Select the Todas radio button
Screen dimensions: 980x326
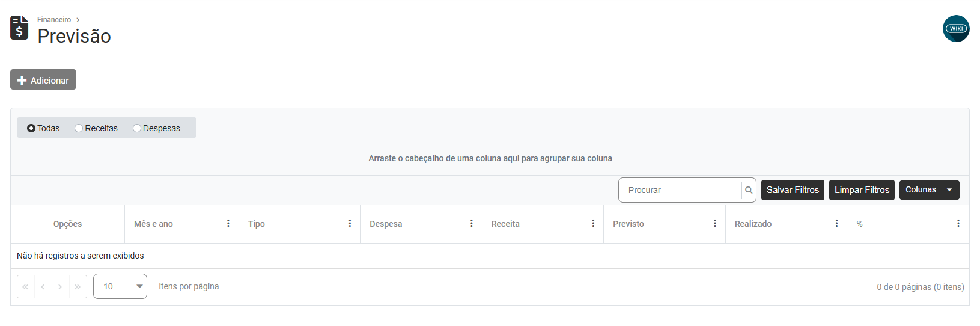31,128
